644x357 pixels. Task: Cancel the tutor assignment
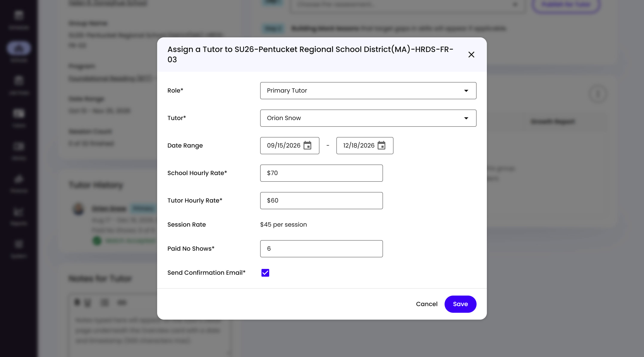coord(427,304)
